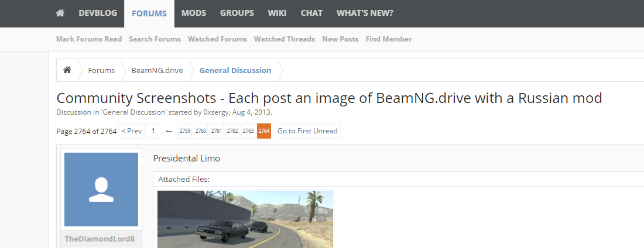The width and height of the screenshot is (644, 248).
Task: Click current page 2764 button
Action: [x=264, y=131]
